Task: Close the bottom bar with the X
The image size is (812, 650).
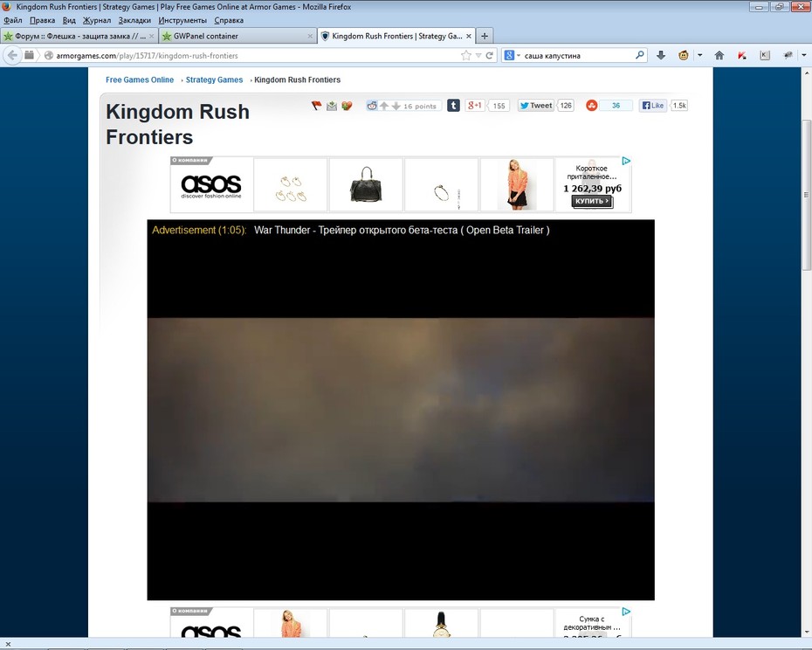Action: pos(8,644)
